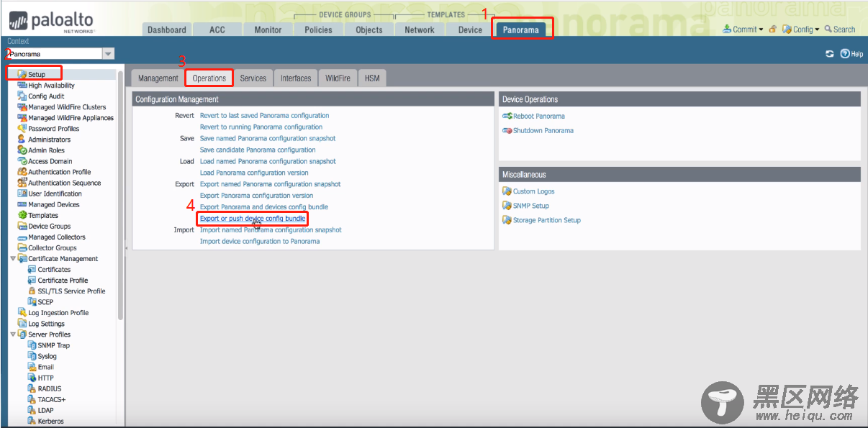Open the LDAP server profile icon
Viewport: 868px width, 428px height.
tap(32, 410)
